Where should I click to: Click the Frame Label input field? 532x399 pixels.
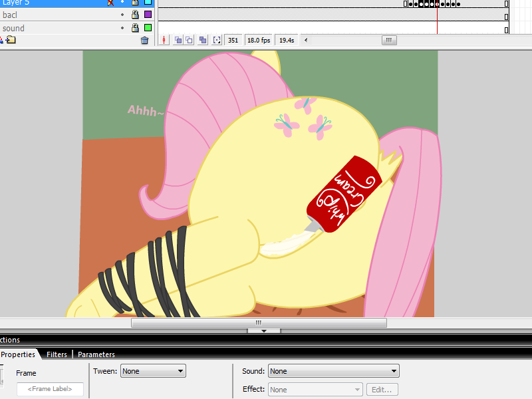click(x=50, y=389)
